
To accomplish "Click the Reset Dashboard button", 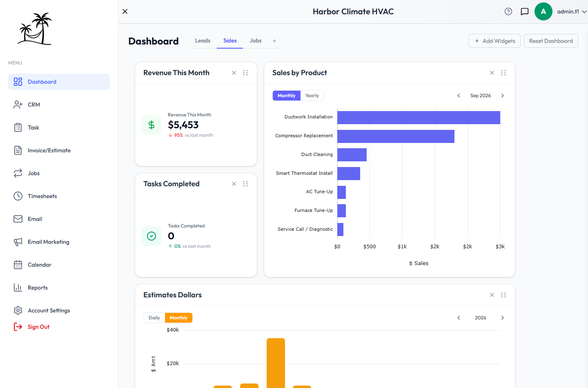I will click(x=551, y=41).
